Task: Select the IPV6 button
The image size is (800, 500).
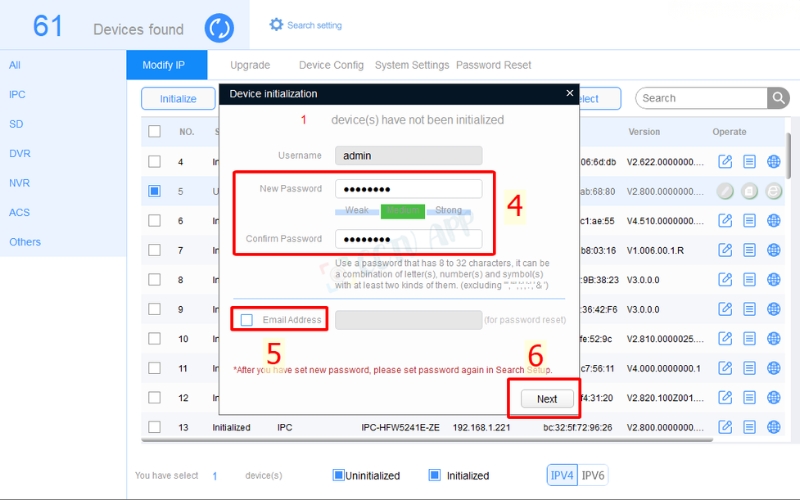Action: point(593,476)
